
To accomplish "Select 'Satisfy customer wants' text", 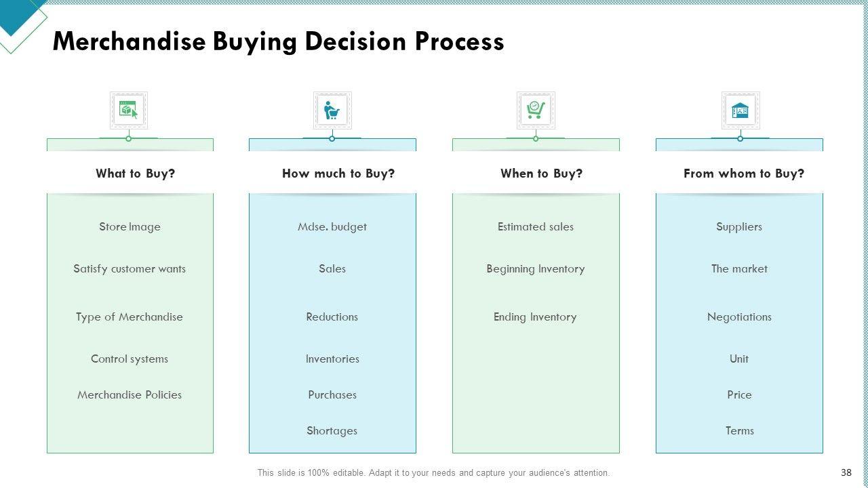I will [x=130, y=269].
